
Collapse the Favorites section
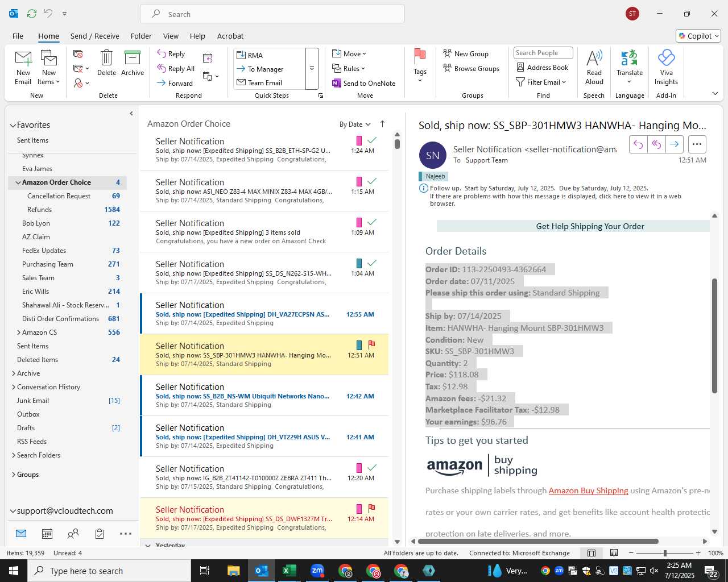(x=13, y=125)
